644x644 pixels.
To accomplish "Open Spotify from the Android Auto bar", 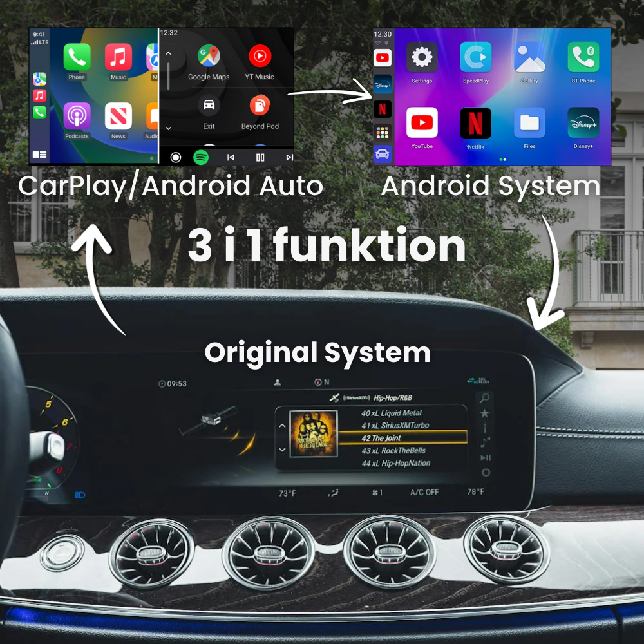I will [x=201, y=157].
